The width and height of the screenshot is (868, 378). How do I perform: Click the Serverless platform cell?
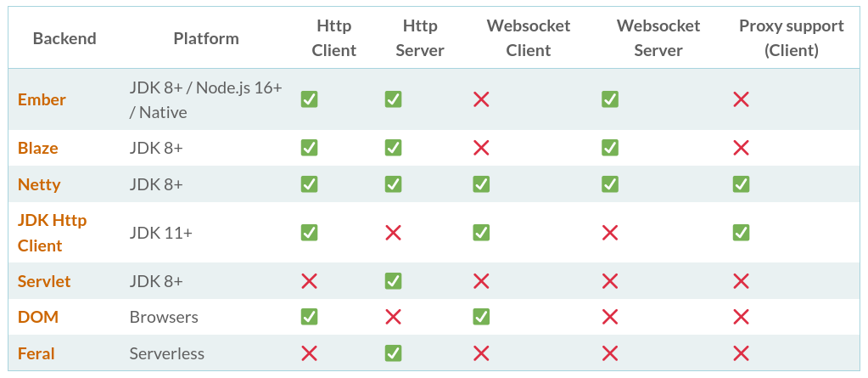[167, 353]
